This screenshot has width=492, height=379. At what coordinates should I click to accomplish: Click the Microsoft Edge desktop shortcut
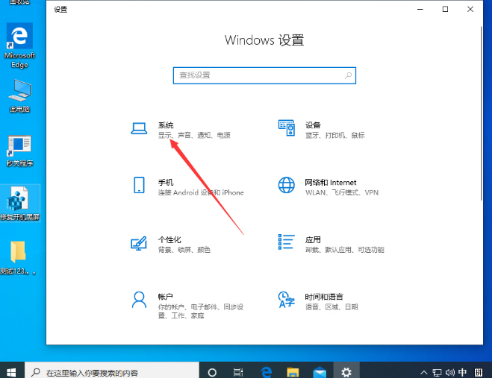point(20,45)
